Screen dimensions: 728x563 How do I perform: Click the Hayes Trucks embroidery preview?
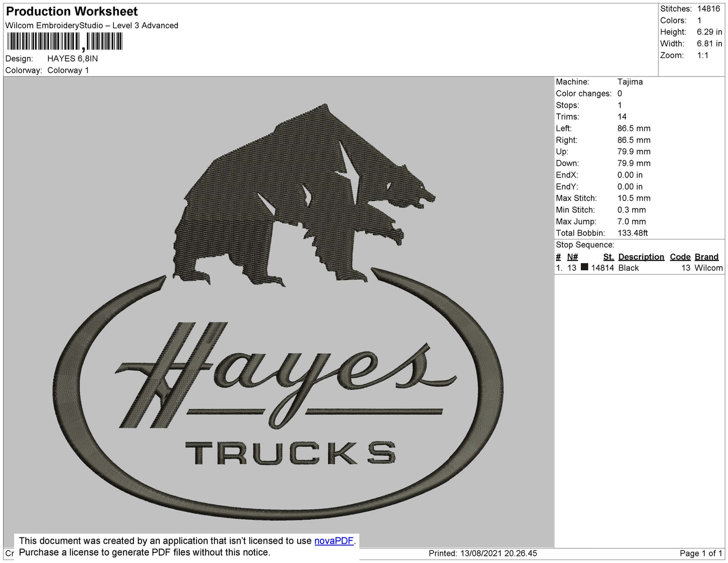[279, 312]
